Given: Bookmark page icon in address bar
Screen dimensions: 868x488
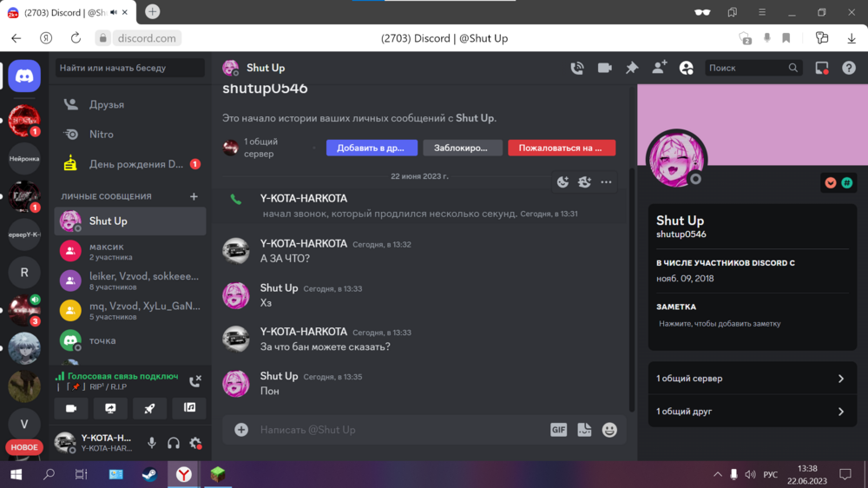Looking at the screenshot, I should click(x=786, y=38).
